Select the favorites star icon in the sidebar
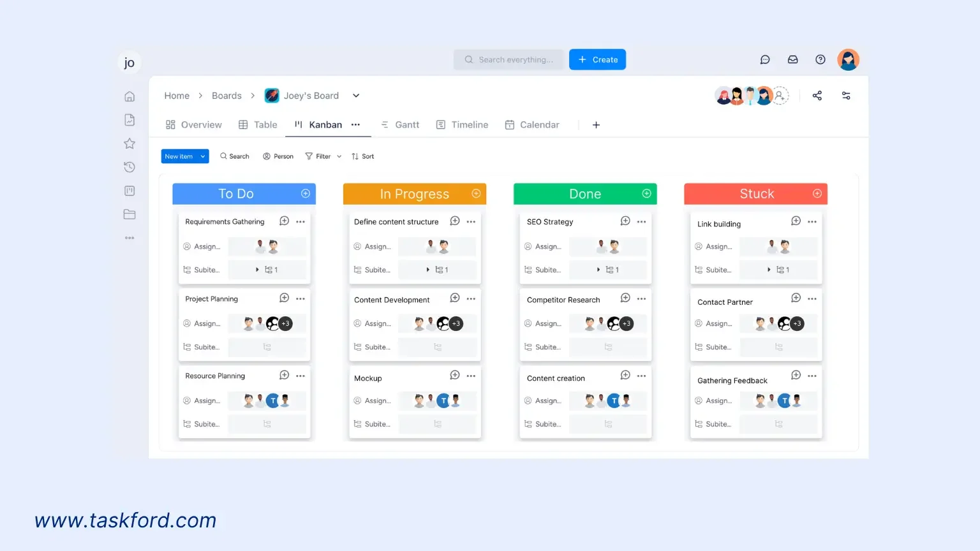Screen dimensions: 980x551 click(130, 143)
